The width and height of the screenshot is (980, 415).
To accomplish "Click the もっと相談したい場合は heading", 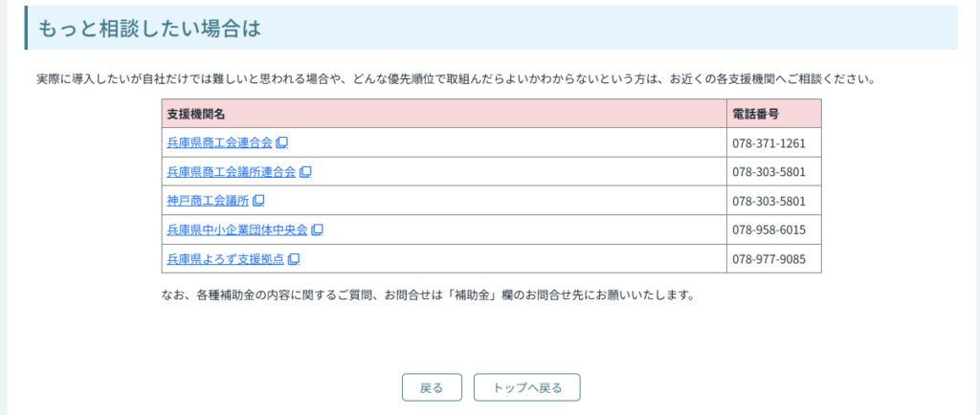I will pos(148,29).
